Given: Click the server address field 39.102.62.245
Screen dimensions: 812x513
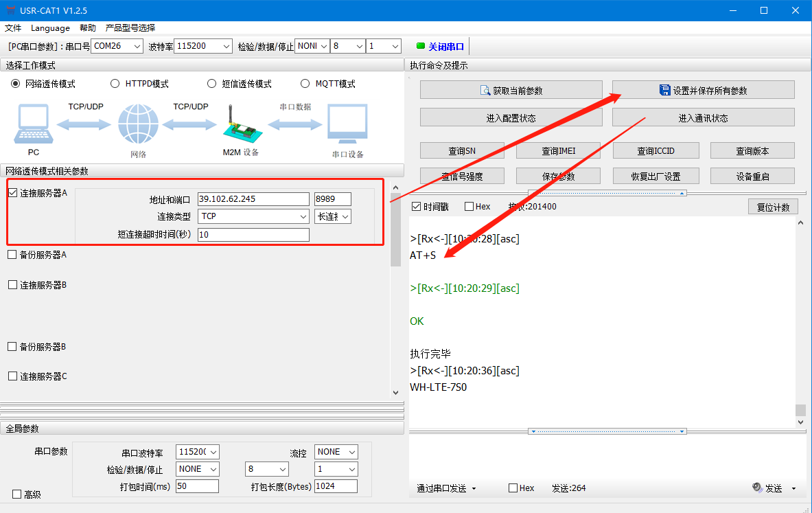Looking at the screenshot, I should [x=253, y=199].
